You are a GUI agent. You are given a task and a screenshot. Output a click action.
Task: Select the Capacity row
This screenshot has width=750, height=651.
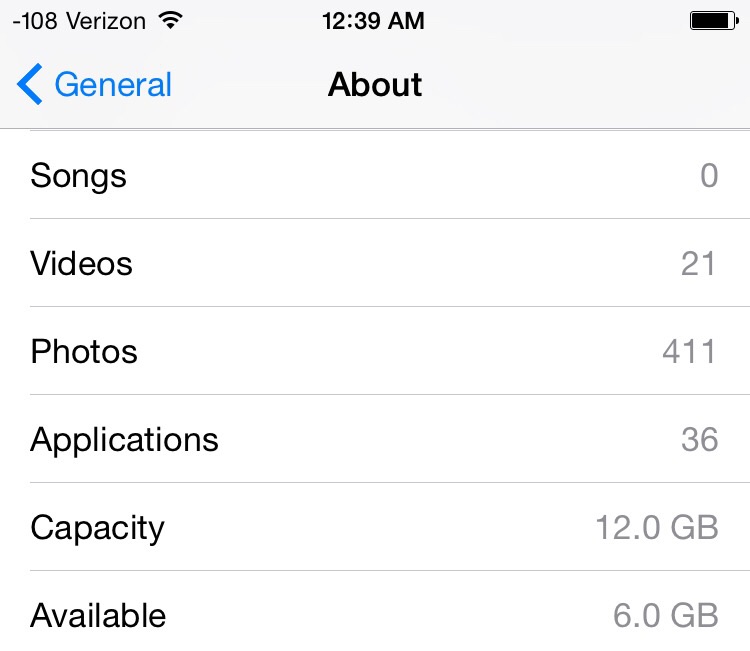375,527
